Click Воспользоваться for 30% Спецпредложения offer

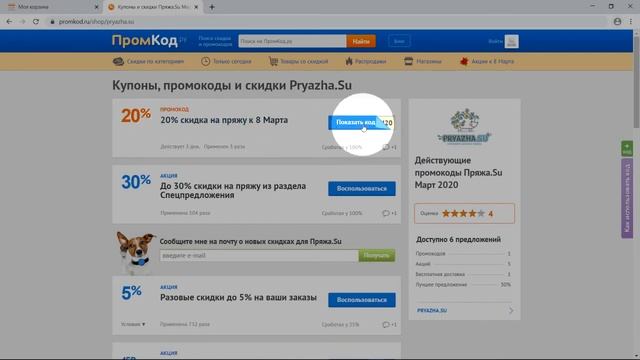tap(362, 189)
